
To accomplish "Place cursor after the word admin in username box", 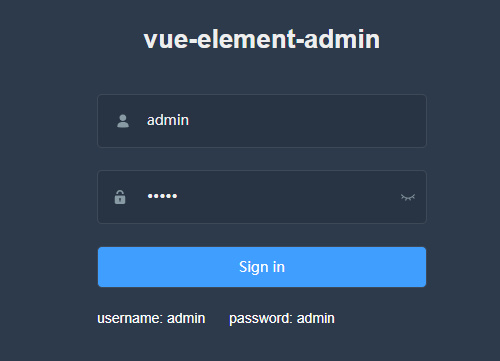I will coord(190,120).
